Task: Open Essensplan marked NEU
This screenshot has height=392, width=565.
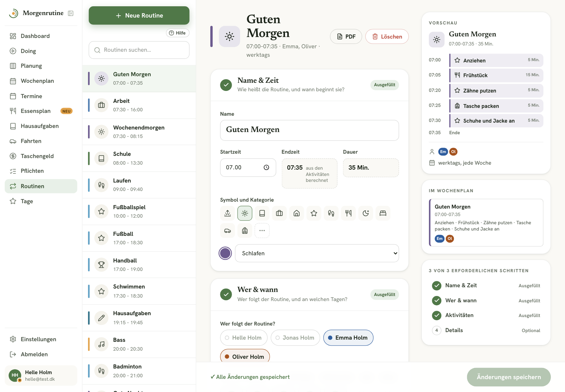Action: 41,111
